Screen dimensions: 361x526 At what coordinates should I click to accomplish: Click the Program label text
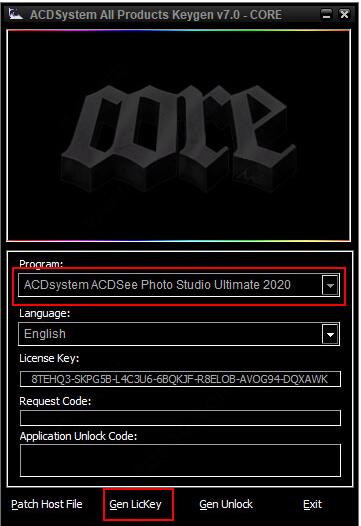[x=41, y=264]
